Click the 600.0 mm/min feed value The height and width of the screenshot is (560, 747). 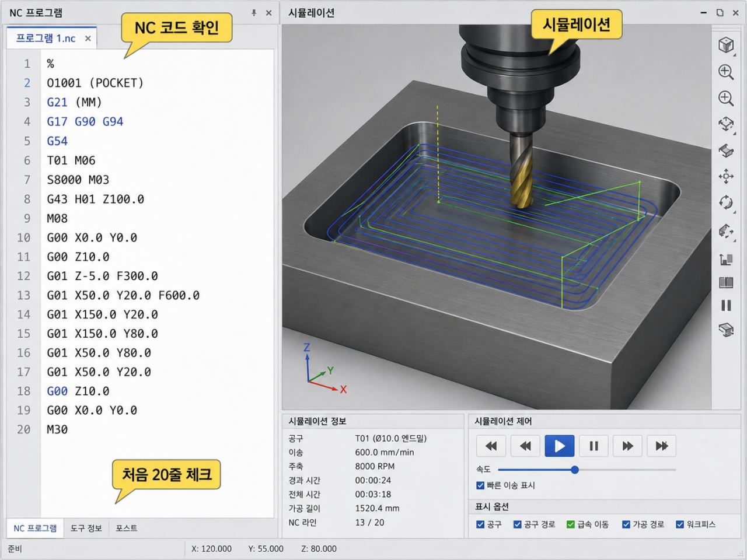tap(384, 452)
